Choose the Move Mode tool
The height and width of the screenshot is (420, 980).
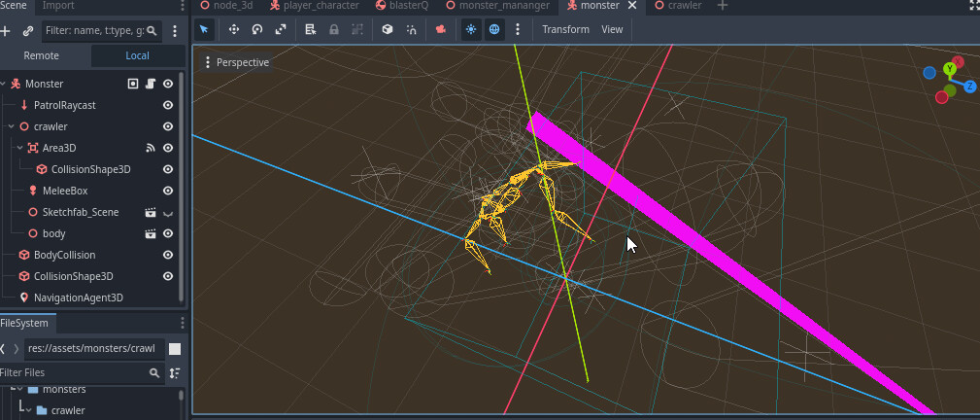pos(234,29)
